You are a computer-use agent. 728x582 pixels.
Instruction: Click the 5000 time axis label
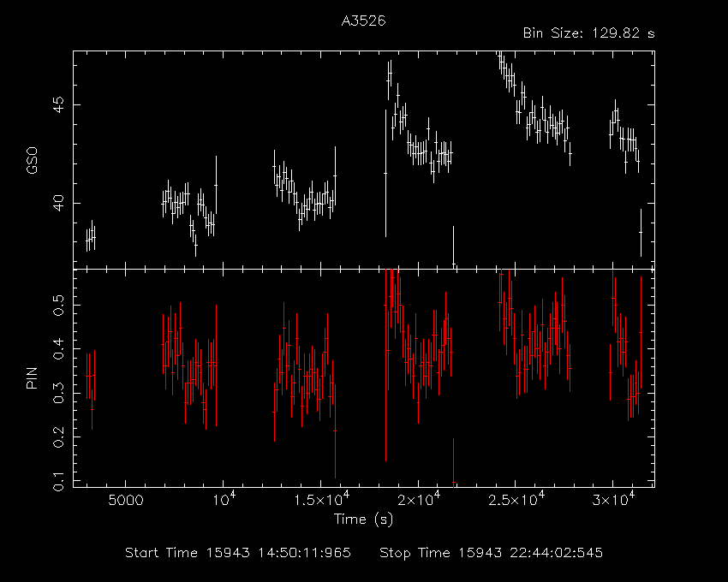(125, 501)
